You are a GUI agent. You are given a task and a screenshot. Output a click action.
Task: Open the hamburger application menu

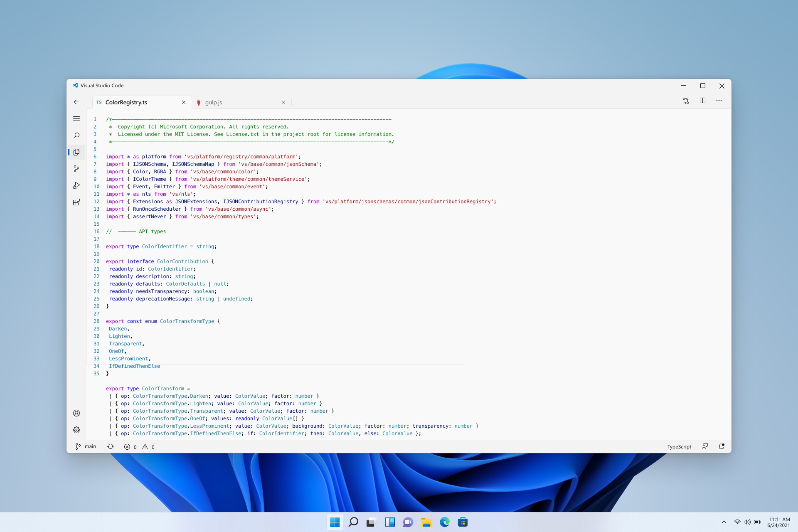[x=76, y=119]
